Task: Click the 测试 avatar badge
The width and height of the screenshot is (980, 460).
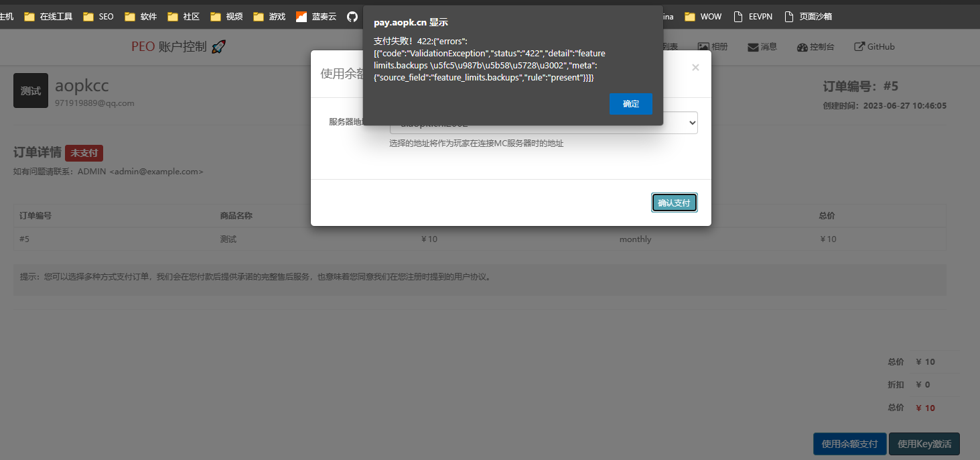Action: coord(30,89)
